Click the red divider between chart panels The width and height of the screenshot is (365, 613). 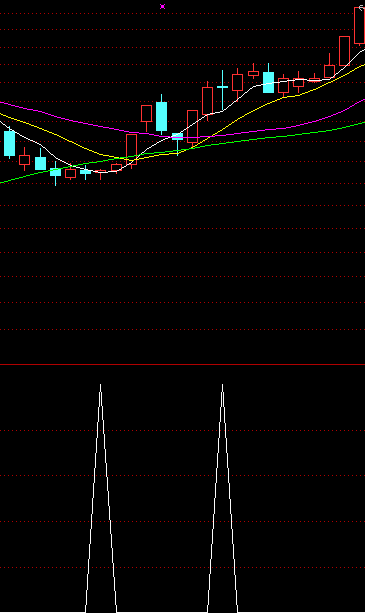(182, 364)
